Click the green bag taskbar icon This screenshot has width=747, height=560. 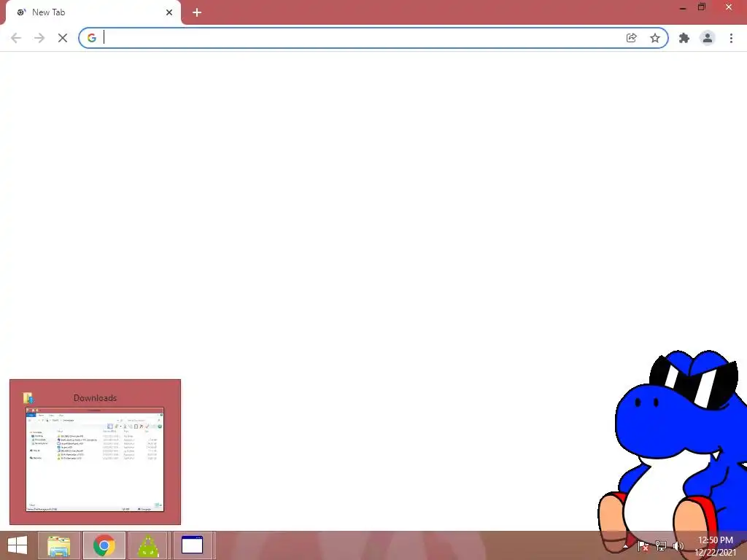coord(148,545)
